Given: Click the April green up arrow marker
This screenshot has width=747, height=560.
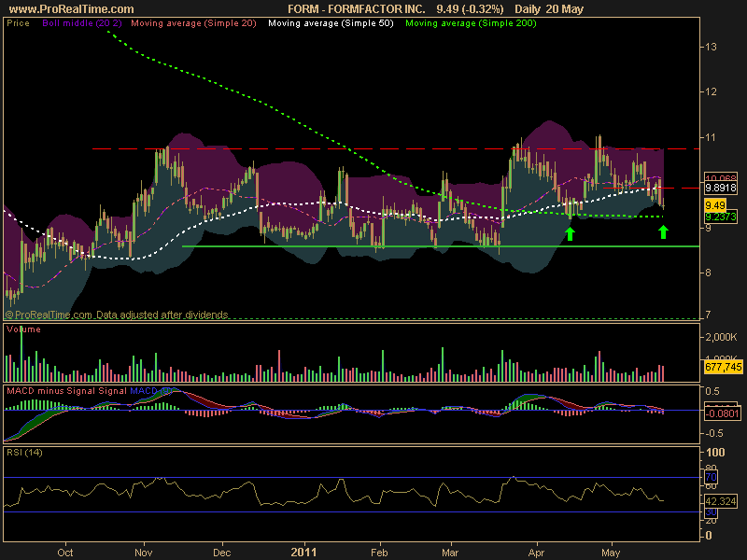Looking at the screenshot, I should pos(570,233).
